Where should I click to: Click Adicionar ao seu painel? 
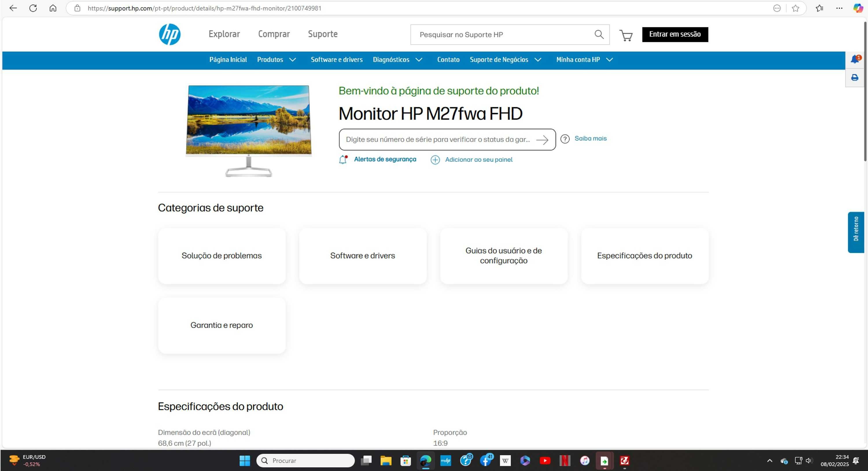pyautogui.click(x=478, y=160)
